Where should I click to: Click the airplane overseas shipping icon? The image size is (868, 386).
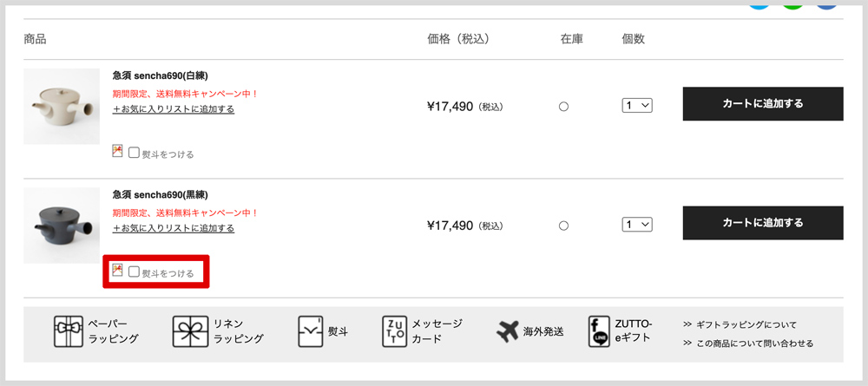point(508,332)
